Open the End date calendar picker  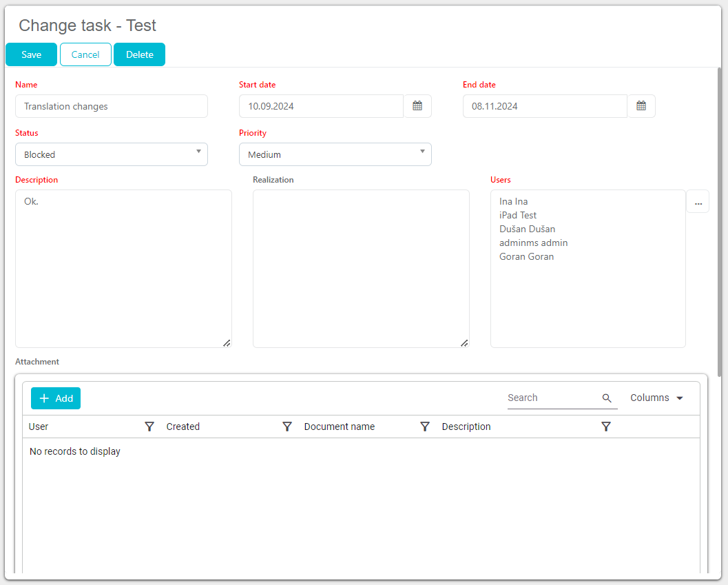(x=641, y=106)
